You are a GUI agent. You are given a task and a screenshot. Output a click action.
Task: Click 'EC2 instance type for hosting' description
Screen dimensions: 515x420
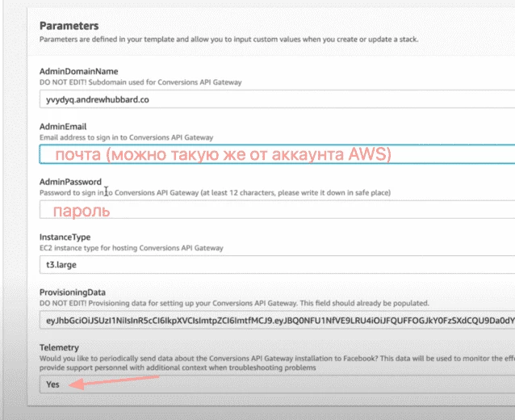[x=132, y=248]
